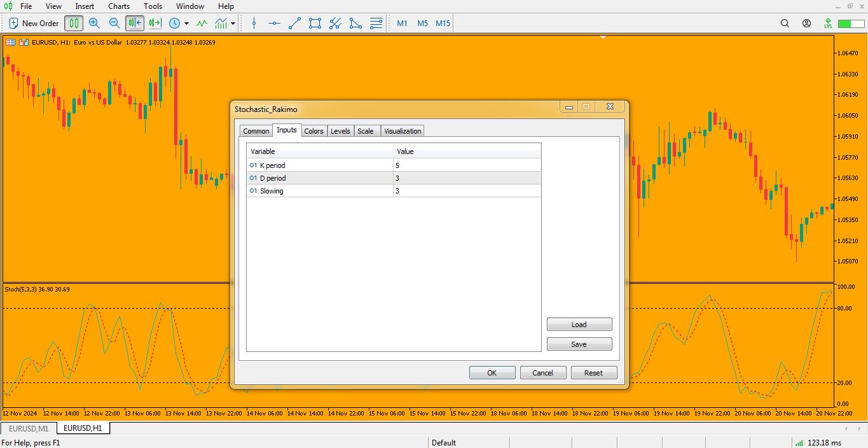The height and width of the screenshot is (448, 868).
Task: Expand the indicators list dropdown arrow
Action: 233,24
